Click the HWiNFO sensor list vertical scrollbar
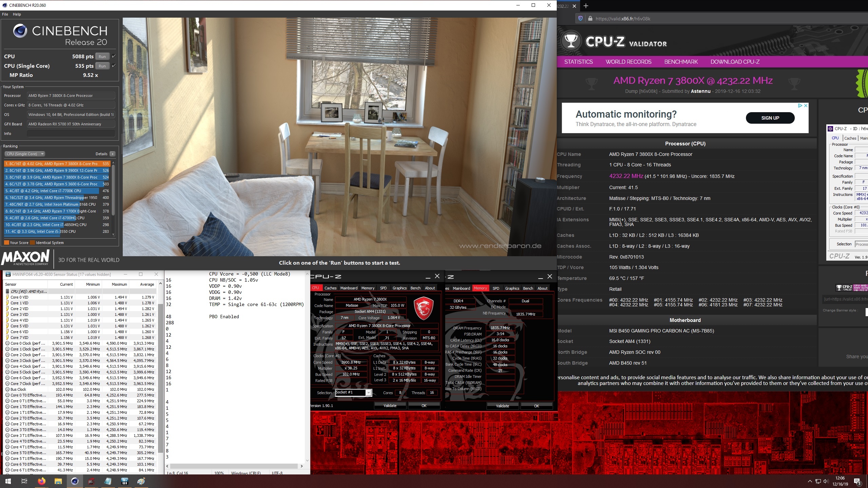Image resolution: width=868 pixels, height=488 pixels. tap(161, 373)
